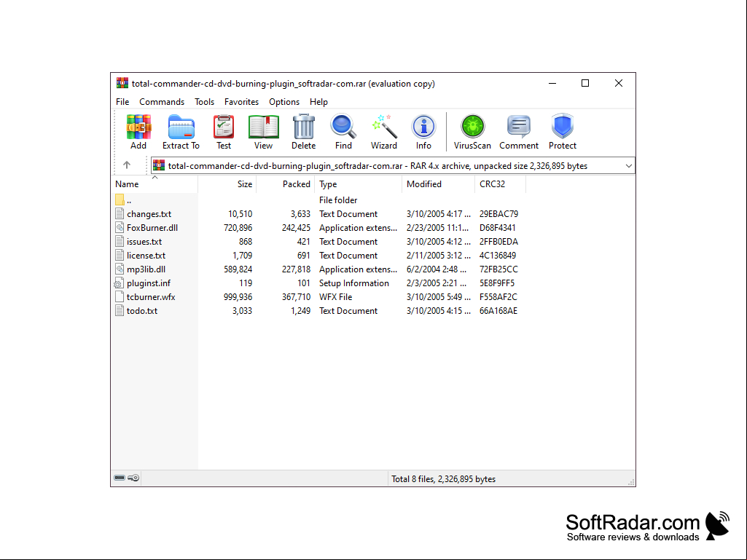The height and width of the screenshot is (560, 747).
Task: Click the FoxBurner.dll file icon
Action: click(x=120, y=227)
